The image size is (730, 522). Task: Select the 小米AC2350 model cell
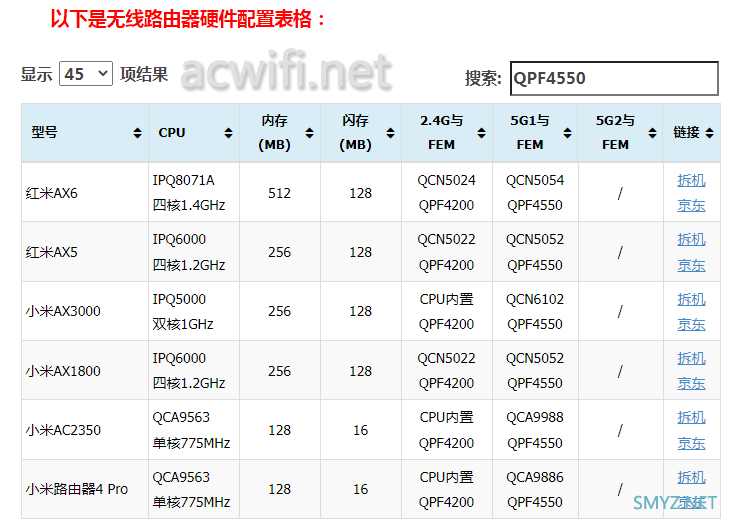click(x=85, y=430)
